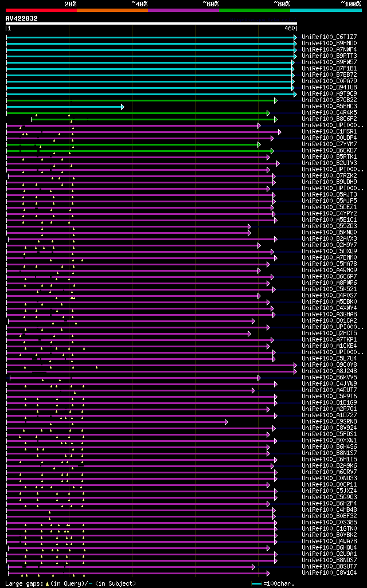Click arrowhead ending the UniRef100_Q8SUT7 alignment
This screenshot has width=367, height=588.
[x=253, y=567]
